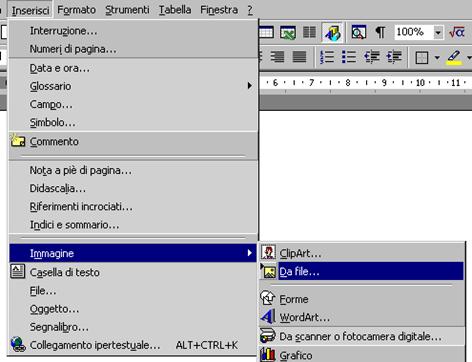Click the horizontal ruler near 8

click(x=348, y=82)
